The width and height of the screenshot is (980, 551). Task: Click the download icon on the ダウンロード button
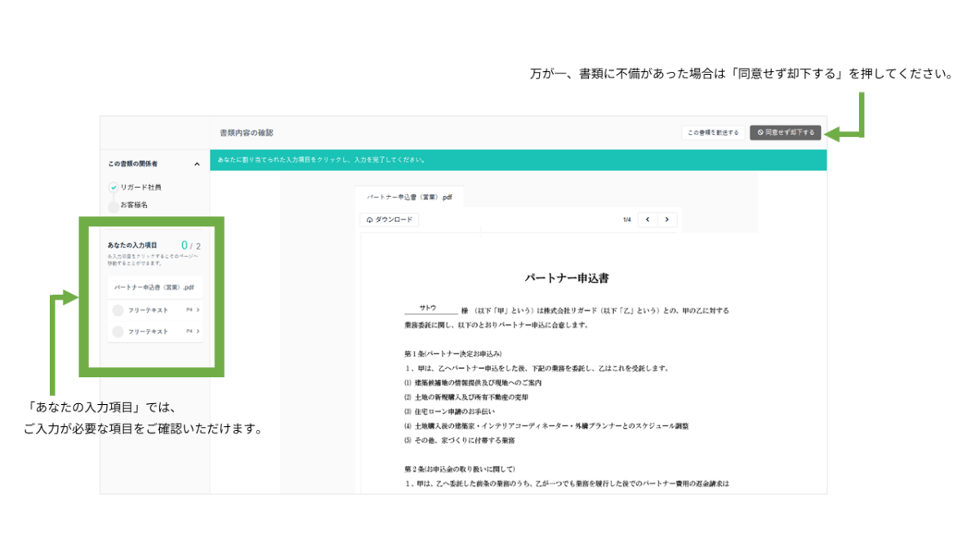point(369,220)
